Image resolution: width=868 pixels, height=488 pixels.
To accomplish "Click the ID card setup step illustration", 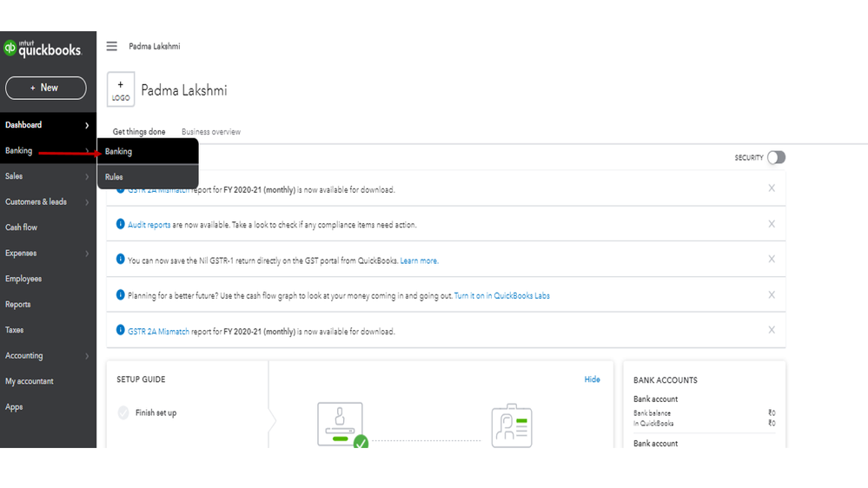I will (512, 425).
